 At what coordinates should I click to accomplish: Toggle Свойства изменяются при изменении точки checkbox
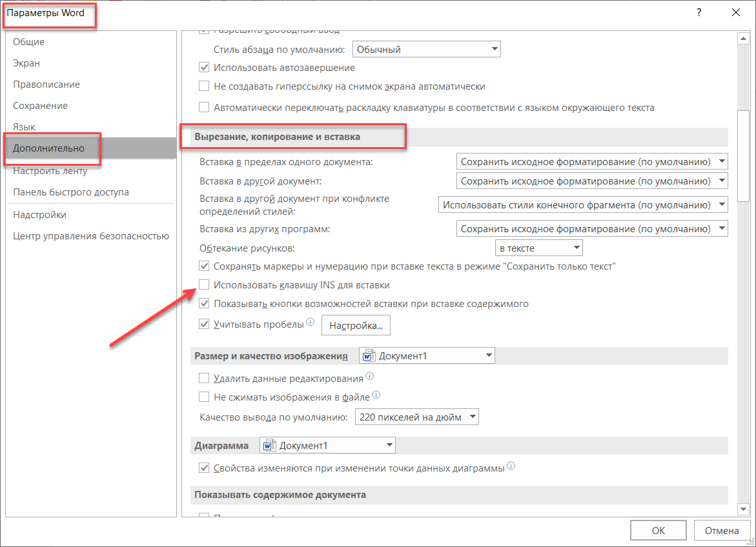pos(204,468)
